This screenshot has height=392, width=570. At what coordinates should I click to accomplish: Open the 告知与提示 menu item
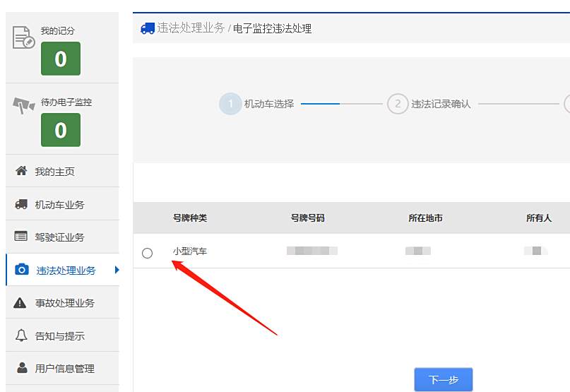pyautogui.click(x=62, y=335)
